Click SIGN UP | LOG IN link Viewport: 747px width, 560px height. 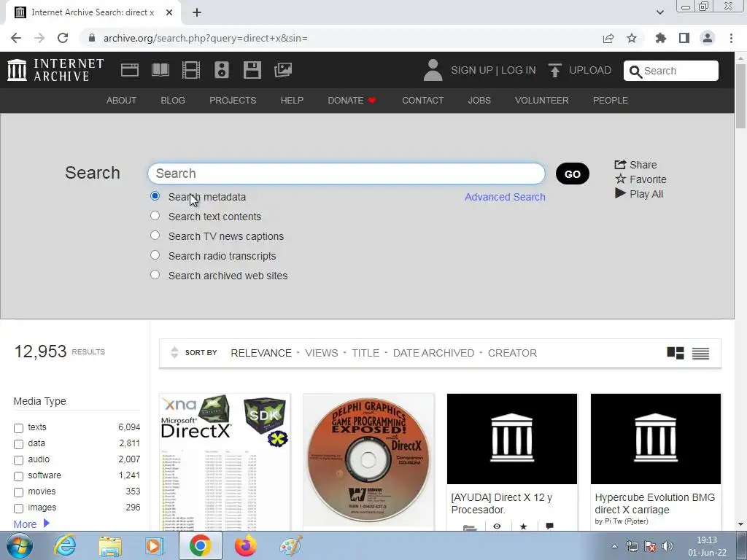click(493, 70)
